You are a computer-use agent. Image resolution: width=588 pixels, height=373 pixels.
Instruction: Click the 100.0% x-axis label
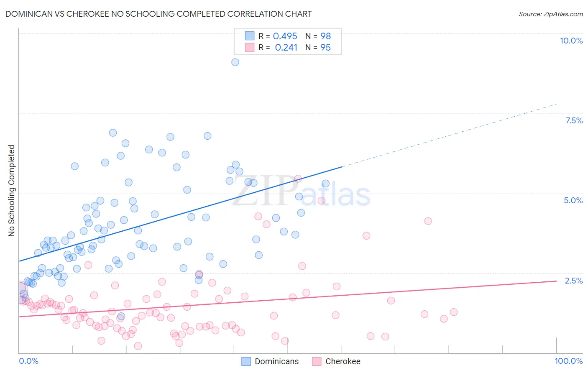click(569, 361)
